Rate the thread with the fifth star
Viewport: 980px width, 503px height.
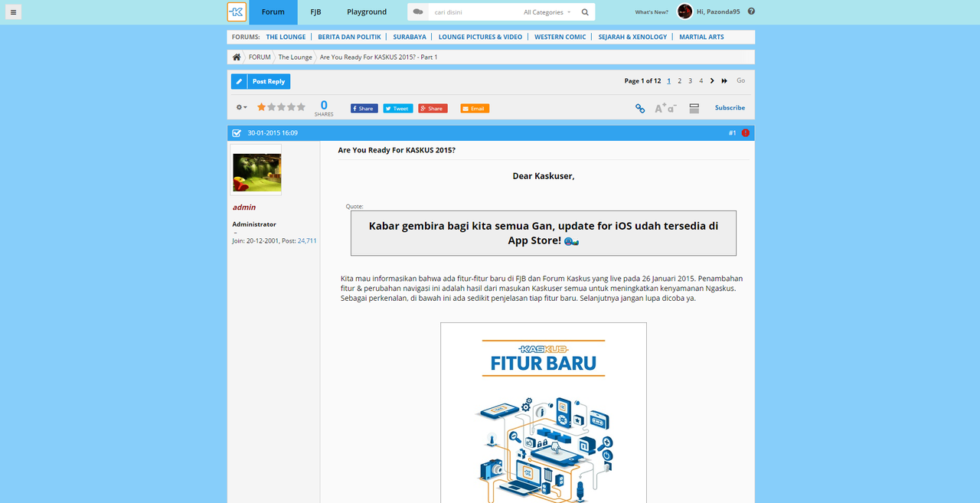[301, 108]
